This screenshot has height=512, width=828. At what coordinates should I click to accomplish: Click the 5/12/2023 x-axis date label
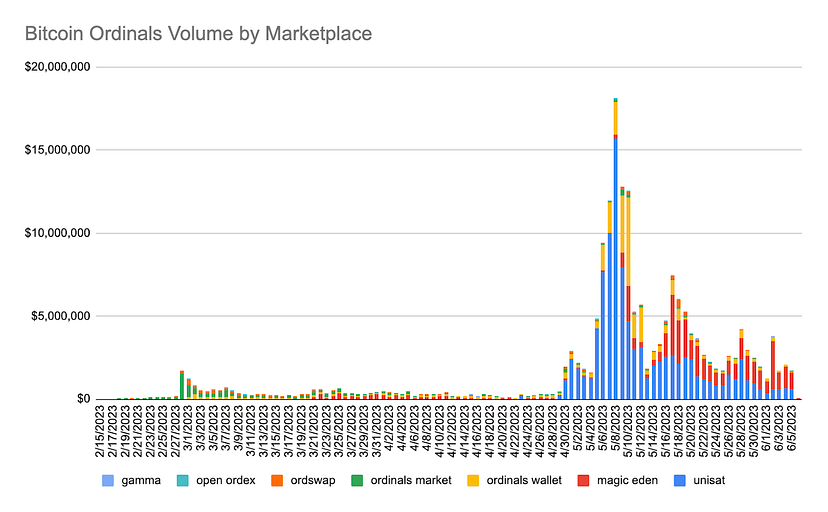[641, 431]
